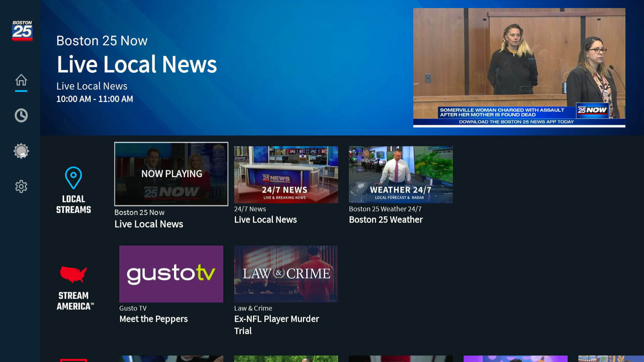This screenshot has width=644, height=362.
Task: Open the clock schedule icon
Action: (21, 115)
